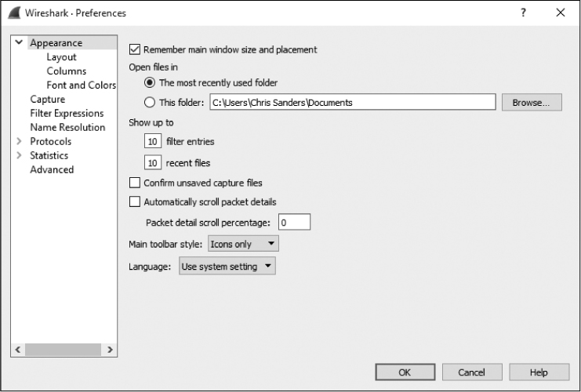Image resolution: width=581 pixels, height=392 pixels.
Task: Select The most recently used folder option
Action: click(x=150, y=82)
